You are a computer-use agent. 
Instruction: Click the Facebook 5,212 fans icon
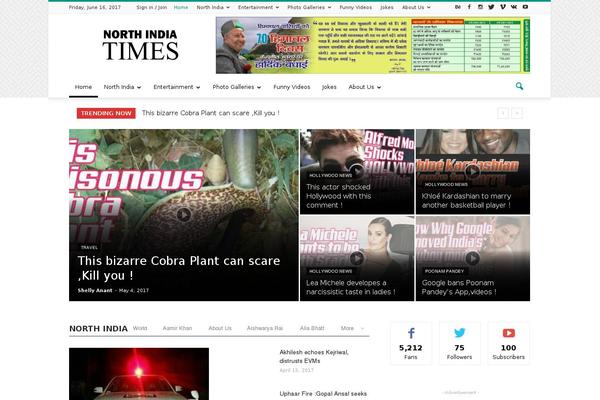click(x=411, y=333)
